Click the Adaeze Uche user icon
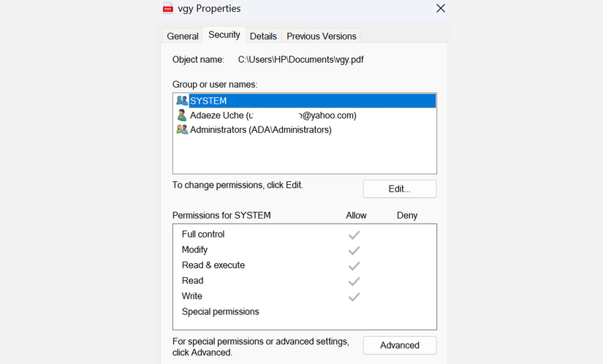The image size is (603, 364). [x=182, y=115]
